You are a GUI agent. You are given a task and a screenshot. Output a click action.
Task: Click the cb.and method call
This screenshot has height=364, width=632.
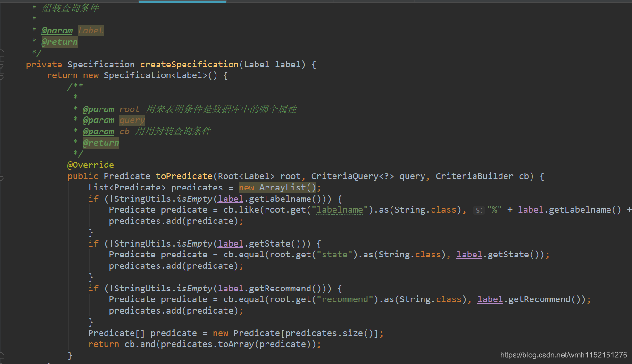click(x=140, y=344)
